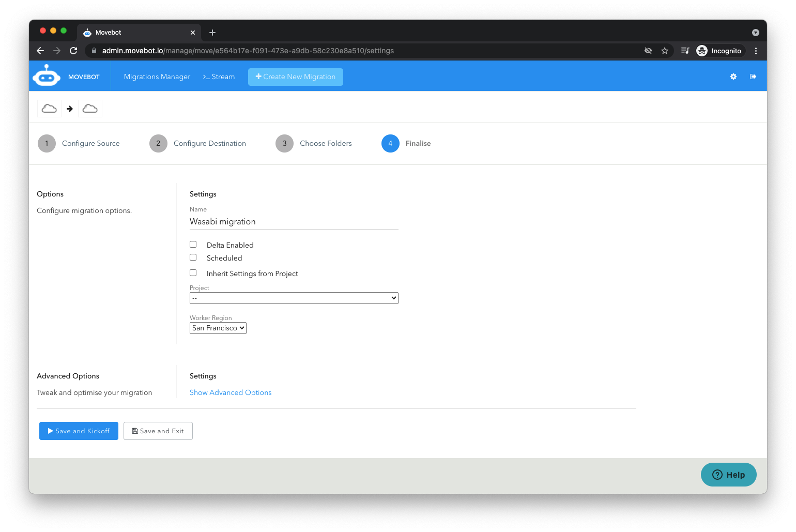The image size is (796, 532).
Task: Click Configure migration options text
Action: tap(84, 210)
